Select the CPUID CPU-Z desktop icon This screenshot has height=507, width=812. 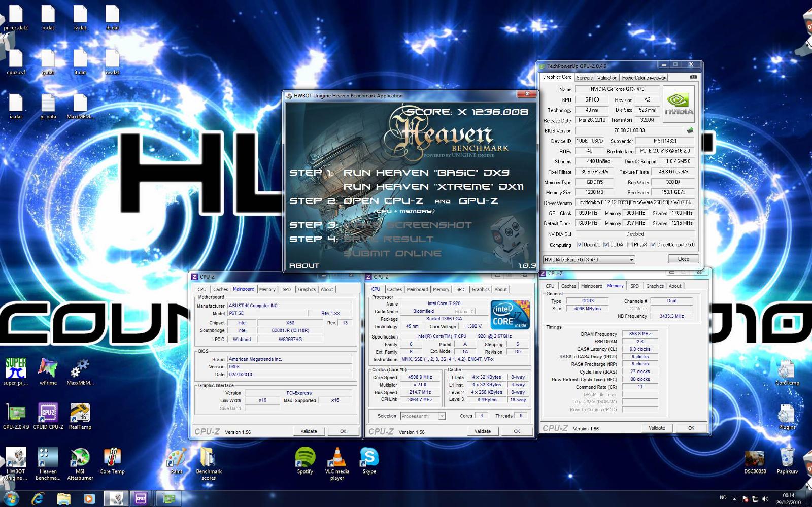pyautogui.click(x=48, y=416)
